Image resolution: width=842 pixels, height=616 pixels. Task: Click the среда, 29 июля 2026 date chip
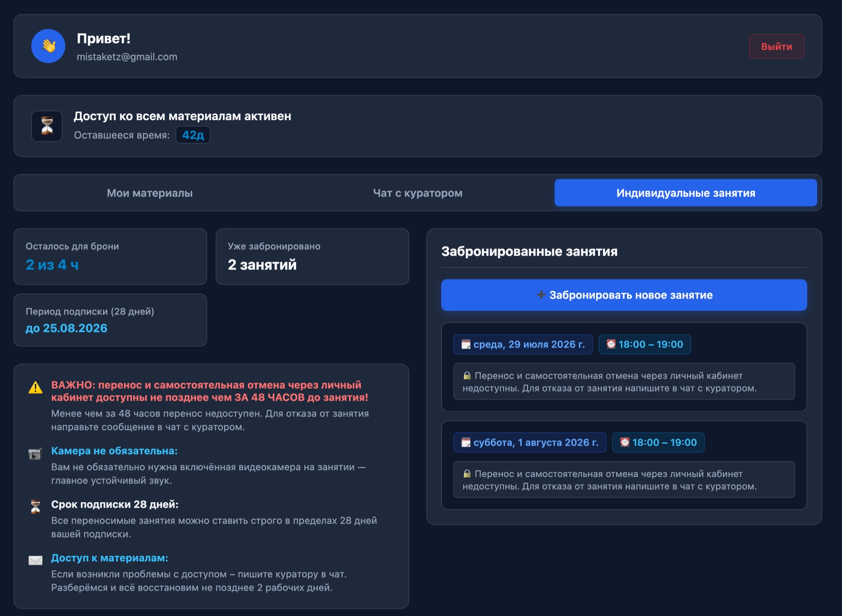coord(523,344)
